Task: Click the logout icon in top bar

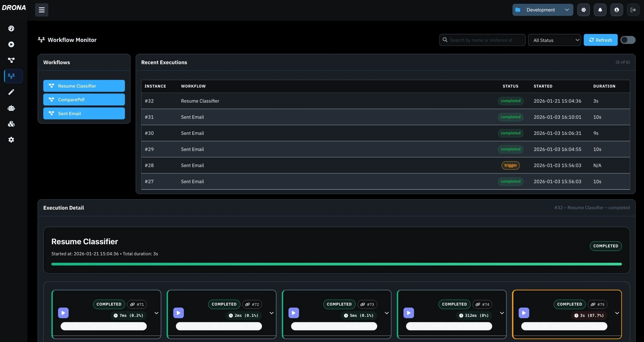Action: tap(633, 10)
